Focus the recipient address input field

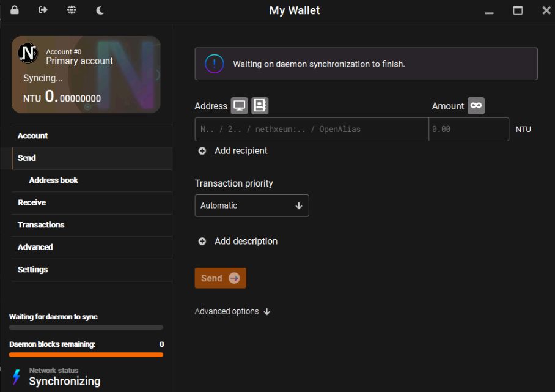pos(312,129)
